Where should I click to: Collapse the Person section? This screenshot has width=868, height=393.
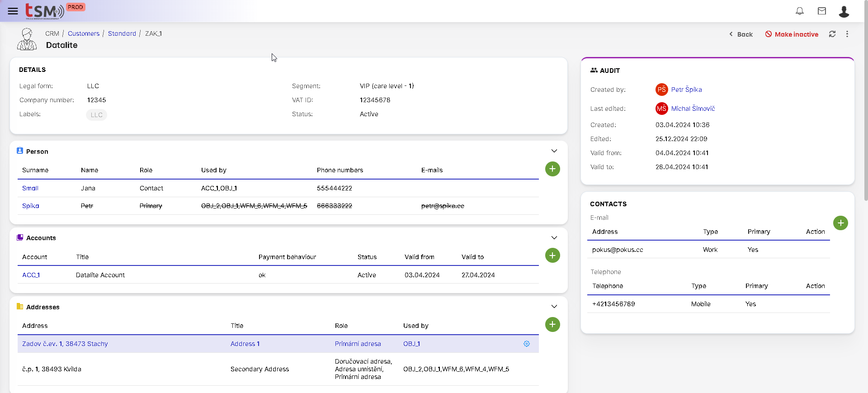pyautogui.click(x=554, y=151)
